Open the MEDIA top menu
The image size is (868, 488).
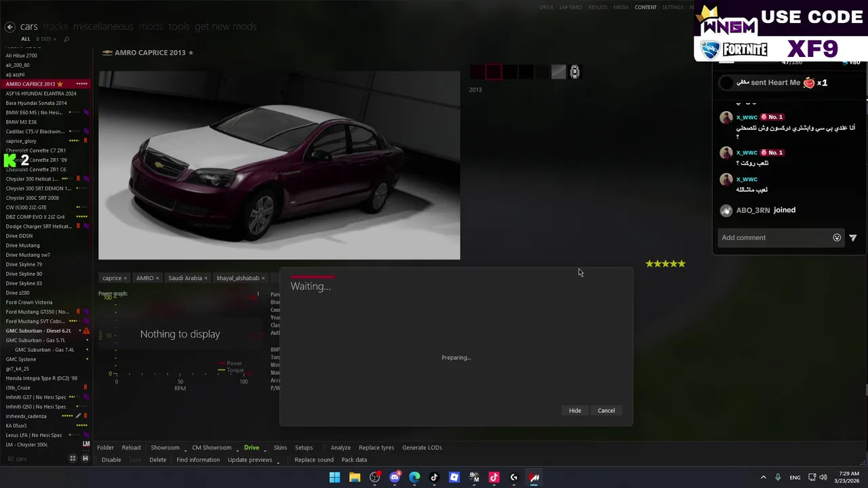(620, 7)
